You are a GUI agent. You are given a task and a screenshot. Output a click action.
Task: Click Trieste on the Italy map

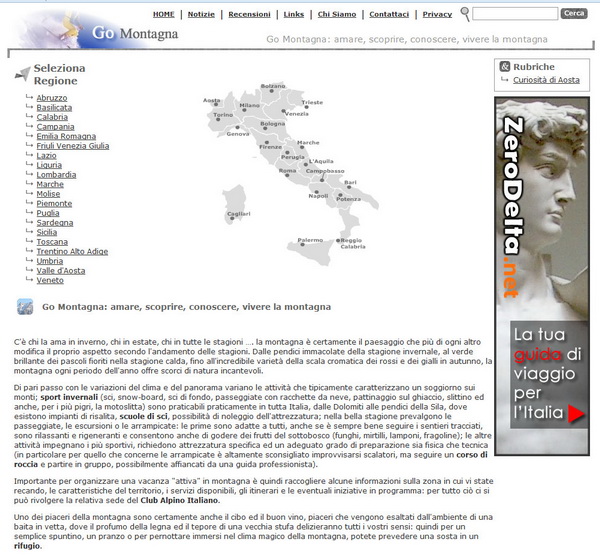pos(312,102)
